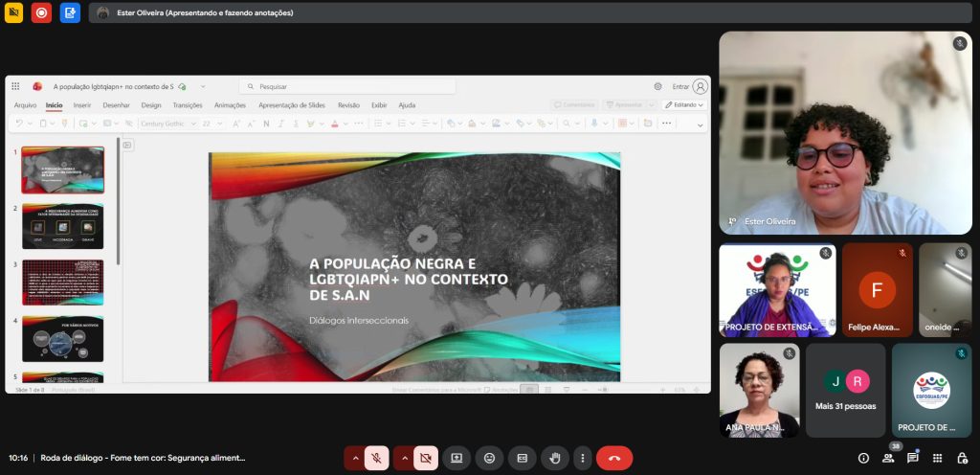Open the activities grid icon

(938, 458)
